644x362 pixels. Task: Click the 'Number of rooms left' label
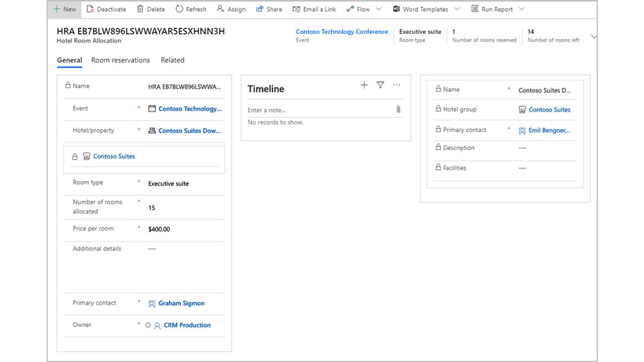[553, 40]
